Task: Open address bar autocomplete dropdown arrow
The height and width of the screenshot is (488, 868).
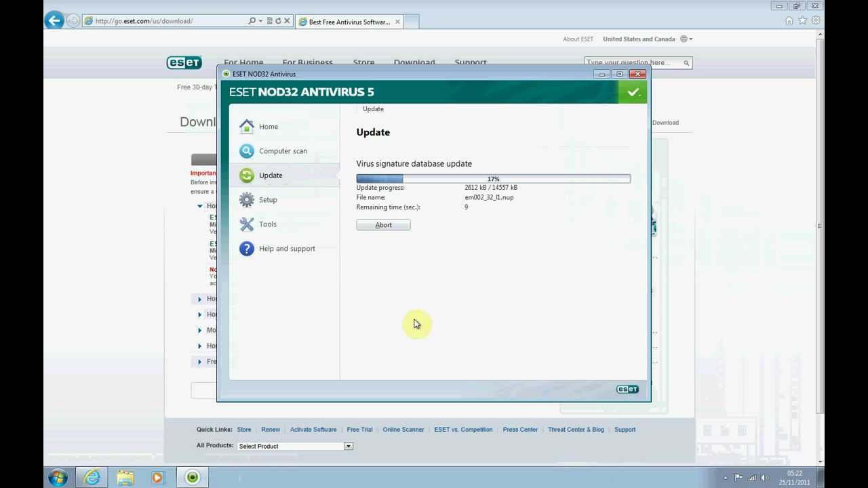Action: (x=260, y=21)
